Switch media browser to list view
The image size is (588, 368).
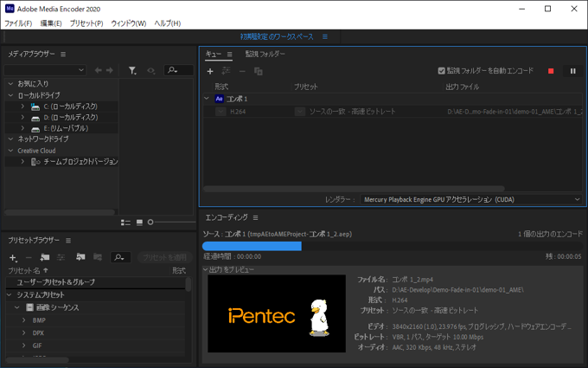click(125, 223)
